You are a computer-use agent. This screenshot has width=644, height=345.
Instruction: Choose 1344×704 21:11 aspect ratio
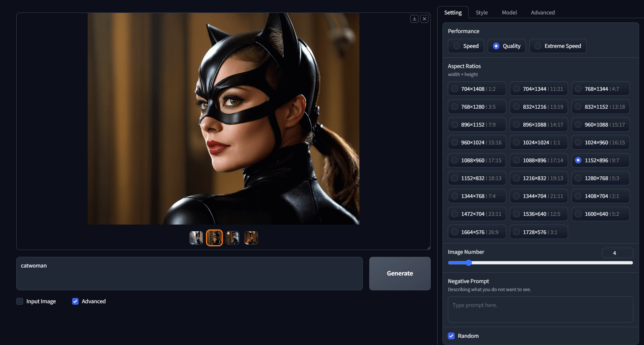(x=539, y=196)
